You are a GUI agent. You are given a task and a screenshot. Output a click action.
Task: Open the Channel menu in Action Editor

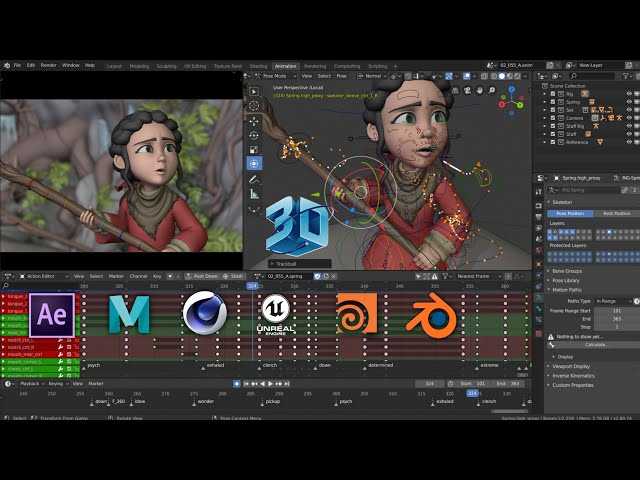click(x=138, y=276)
